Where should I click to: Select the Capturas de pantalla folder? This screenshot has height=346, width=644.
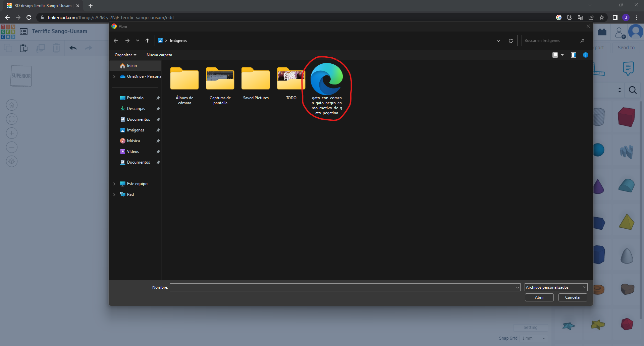pos(220,86)
